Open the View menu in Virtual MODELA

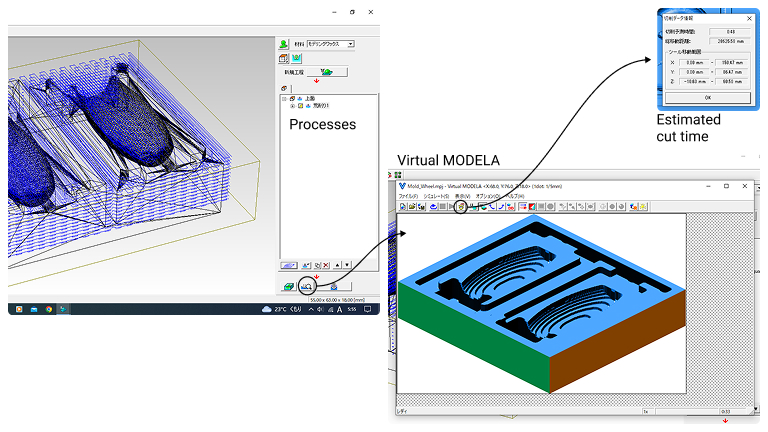tap(462, 196)
